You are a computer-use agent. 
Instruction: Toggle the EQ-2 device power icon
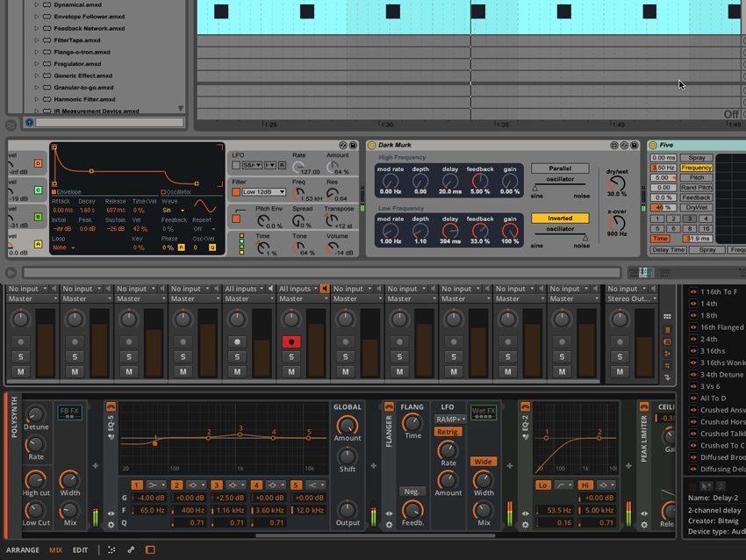point(525,406)
